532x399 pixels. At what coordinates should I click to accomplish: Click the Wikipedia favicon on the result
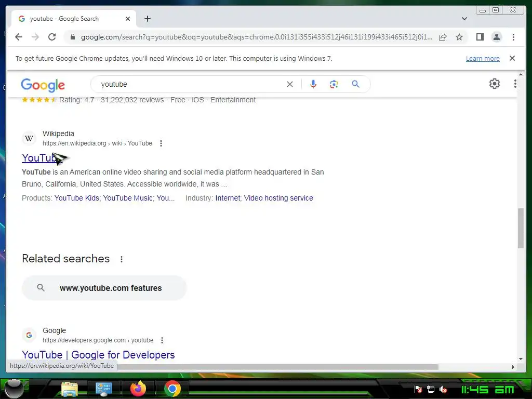[29, 138]
